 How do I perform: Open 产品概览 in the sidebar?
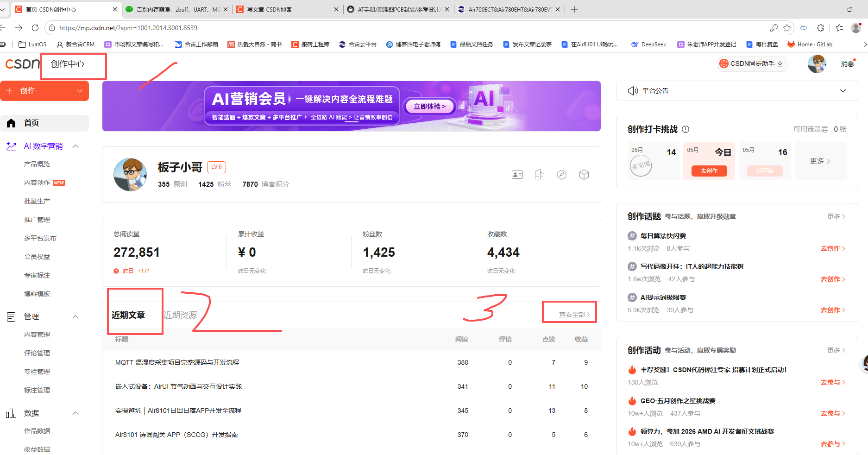[37, 164]
